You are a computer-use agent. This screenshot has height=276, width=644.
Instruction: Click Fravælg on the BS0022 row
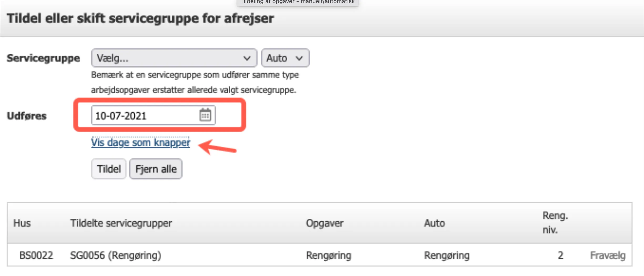[x=607, y=255]
